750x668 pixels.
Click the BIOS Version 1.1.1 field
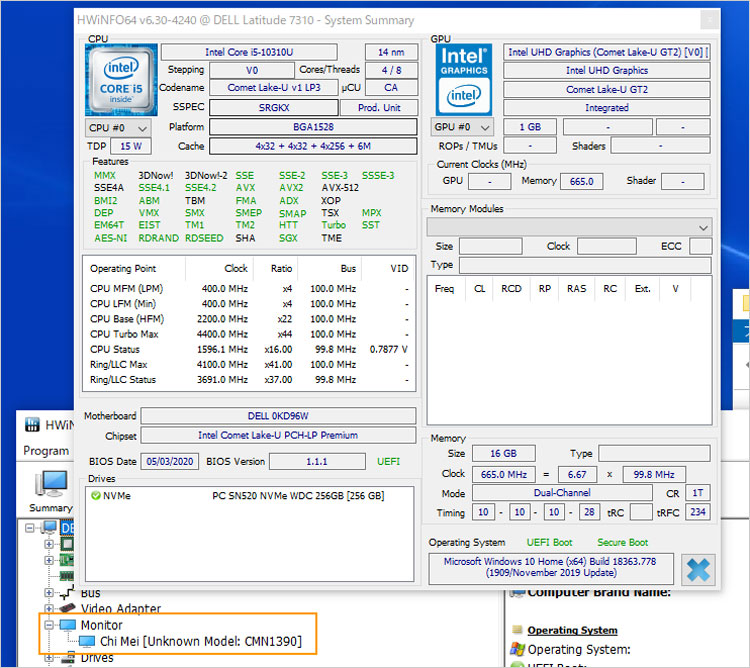click(317, 461)
